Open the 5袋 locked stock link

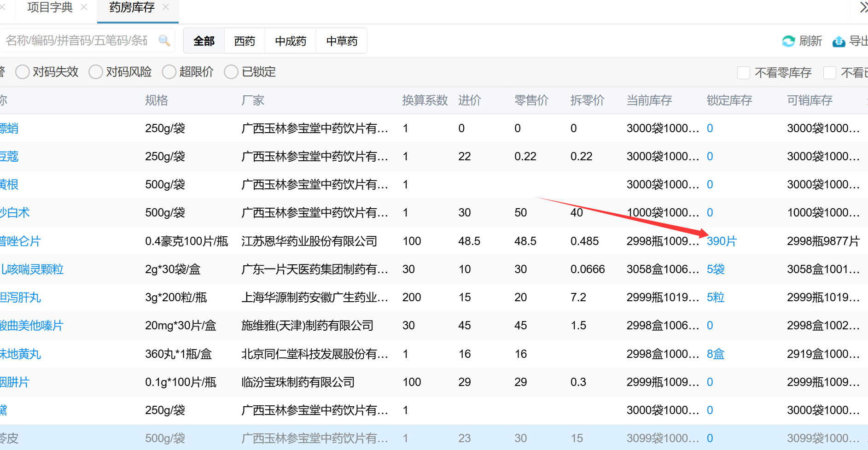click(x=716, y=269)
